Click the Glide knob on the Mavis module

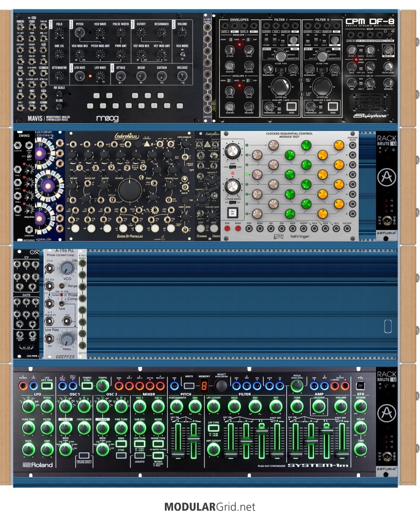(x=59, y=107)
